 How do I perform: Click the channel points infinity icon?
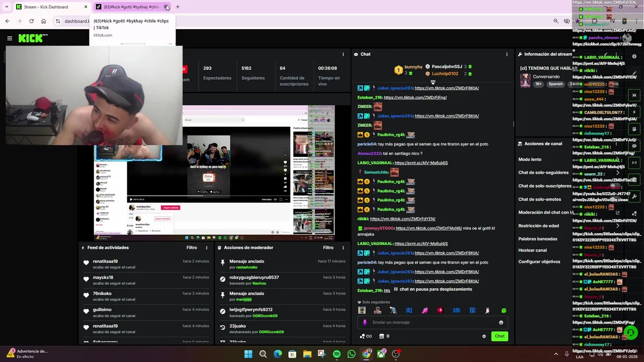click(366, 336)
